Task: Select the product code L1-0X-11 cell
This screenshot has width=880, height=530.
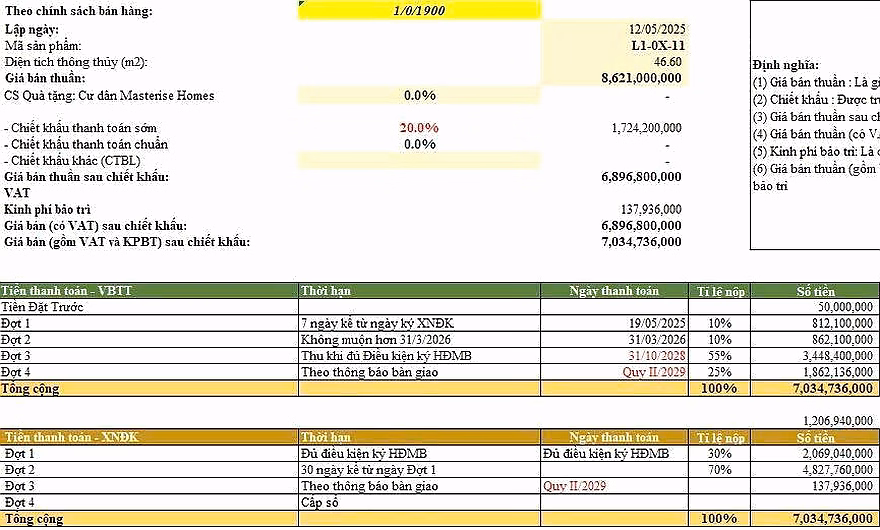Action: pyautogui.click(x=614, y=45)
